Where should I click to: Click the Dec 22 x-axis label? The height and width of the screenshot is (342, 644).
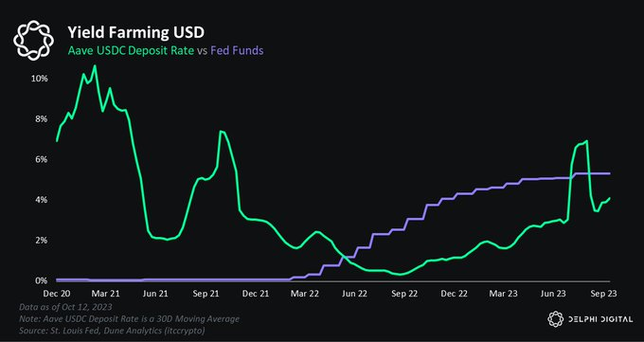(x=455, y=294)
